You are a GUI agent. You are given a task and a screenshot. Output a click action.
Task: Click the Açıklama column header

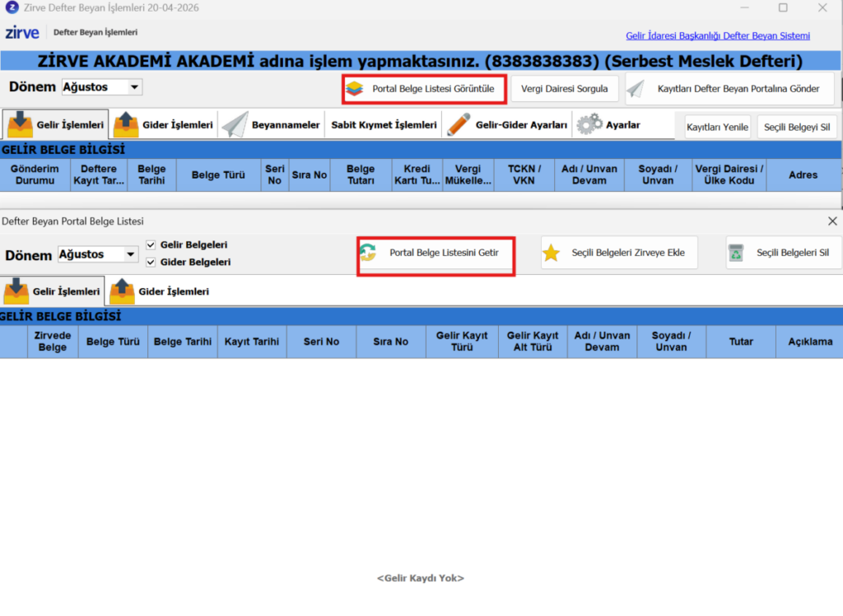click(810, 342)
